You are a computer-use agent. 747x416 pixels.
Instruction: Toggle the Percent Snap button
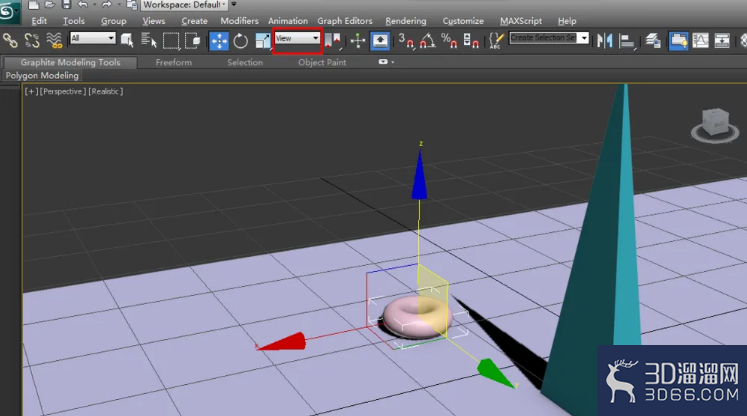tap(449, 41)
